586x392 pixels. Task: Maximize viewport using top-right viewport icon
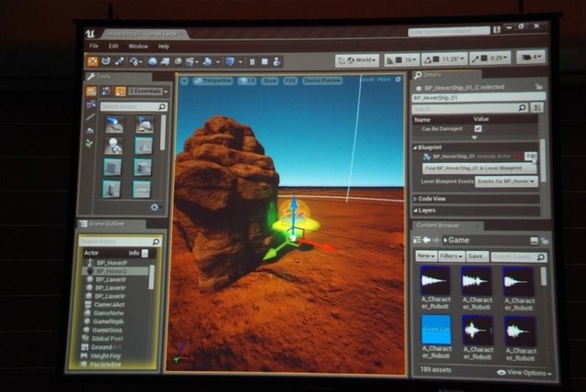[x=398, y=79]
